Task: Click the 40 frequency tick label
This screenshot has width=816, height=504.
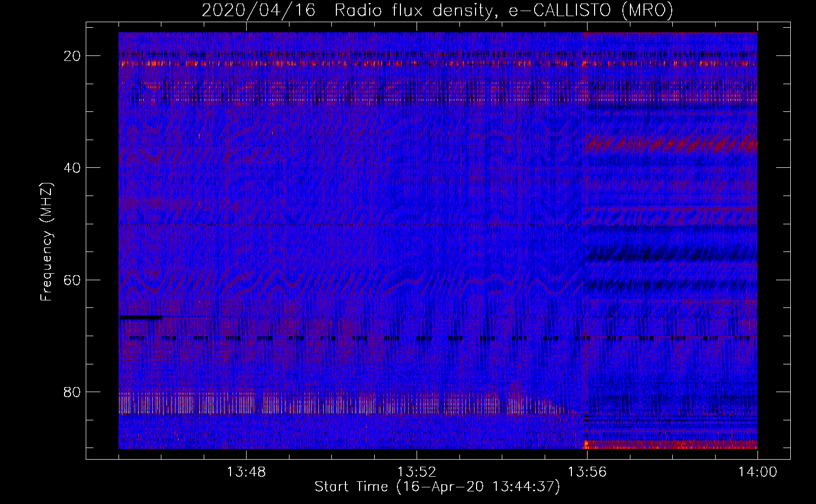Action: (x=72, y=168)
